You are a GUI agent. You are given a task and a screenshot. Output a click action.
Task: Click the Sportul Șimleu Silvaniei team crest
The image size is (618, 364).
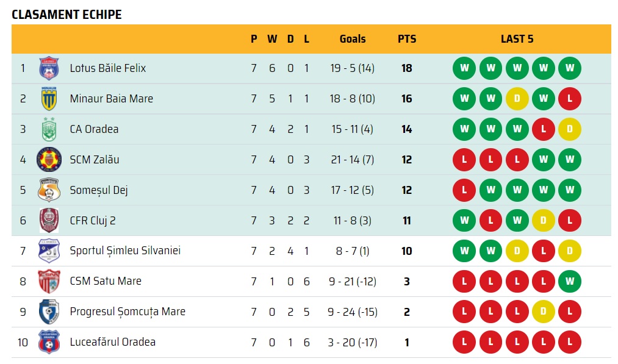point(49,251)
